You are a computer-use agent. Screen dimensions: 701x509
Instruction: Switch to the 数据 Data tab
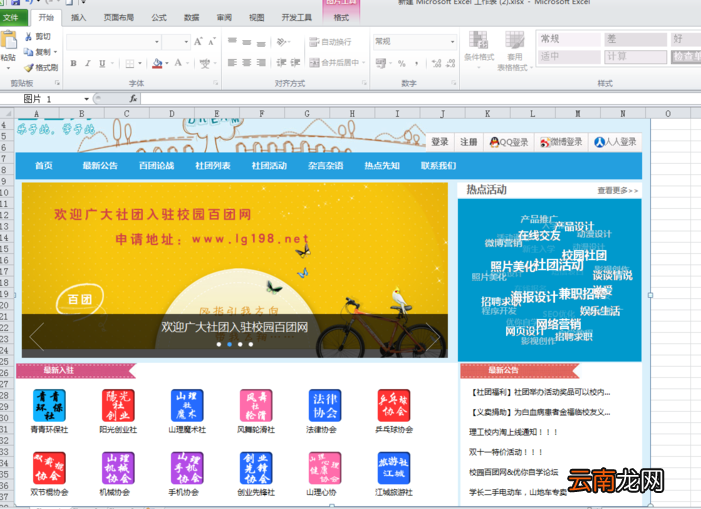[x=191, y=17]
